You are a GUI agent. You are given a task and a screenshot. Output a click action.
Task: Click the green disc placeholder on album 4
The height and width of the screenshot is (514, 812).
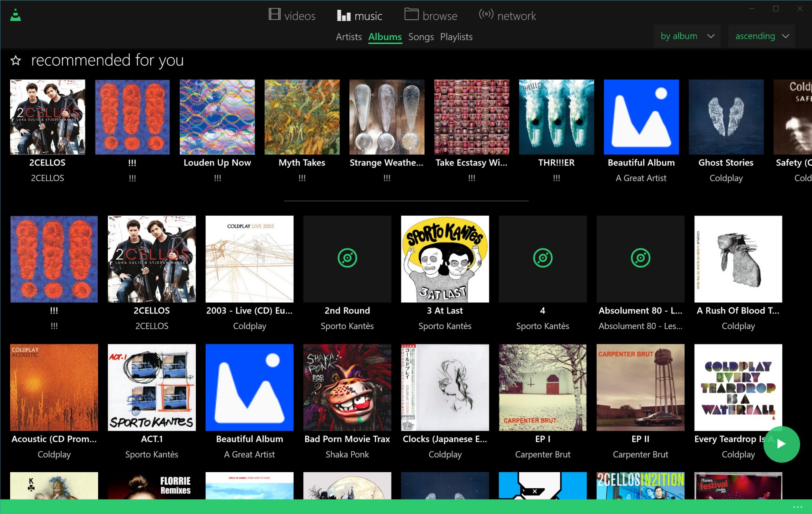point(543,258)
